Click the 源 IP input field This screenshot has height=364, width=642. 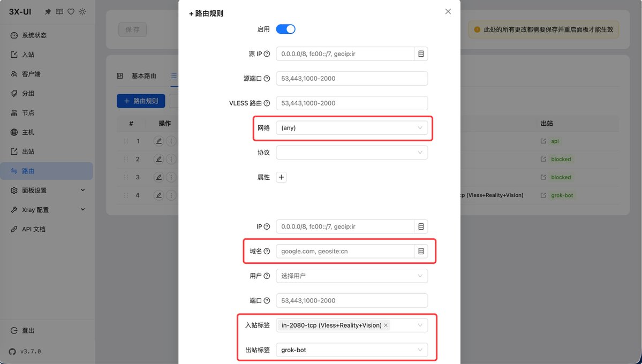[x=345, y=54]
